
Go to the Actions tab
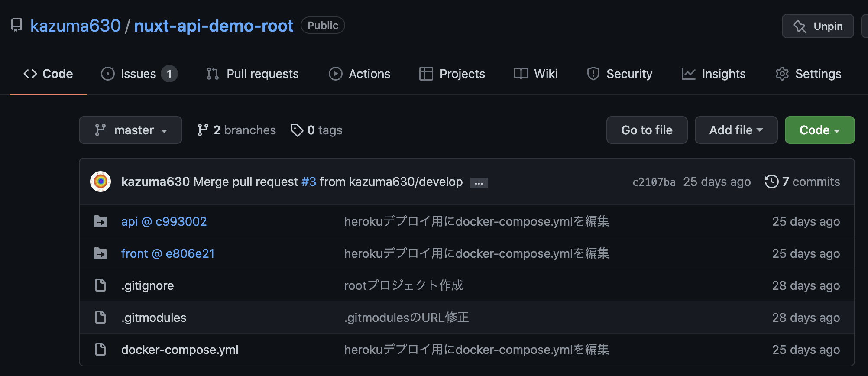click(360, 74)
